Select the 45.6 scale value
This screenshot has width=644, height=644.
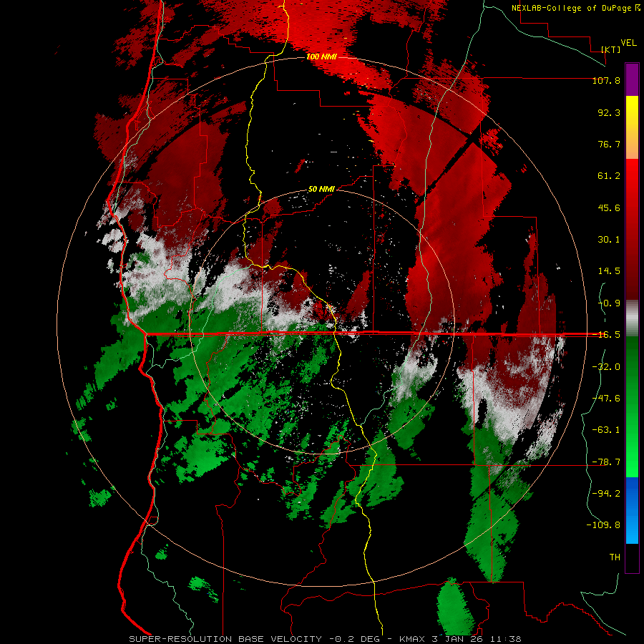[609, 208]
